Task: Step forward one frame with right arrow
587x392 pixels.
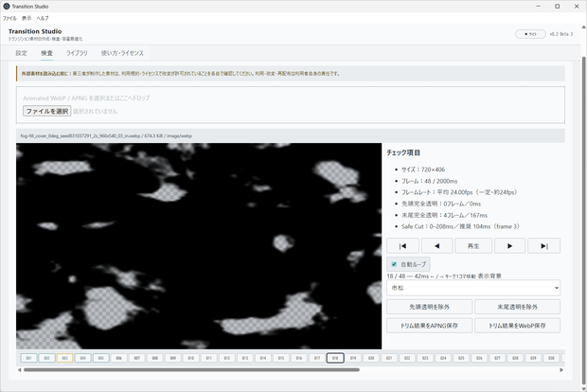Action: click(509, 246)
